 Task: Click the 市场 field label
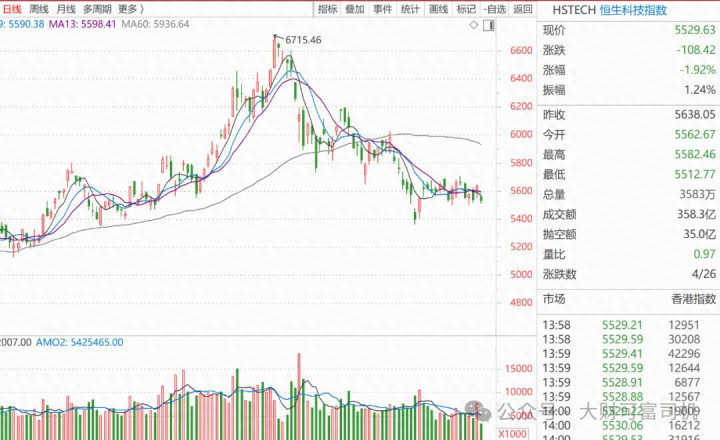pos(554,299)
